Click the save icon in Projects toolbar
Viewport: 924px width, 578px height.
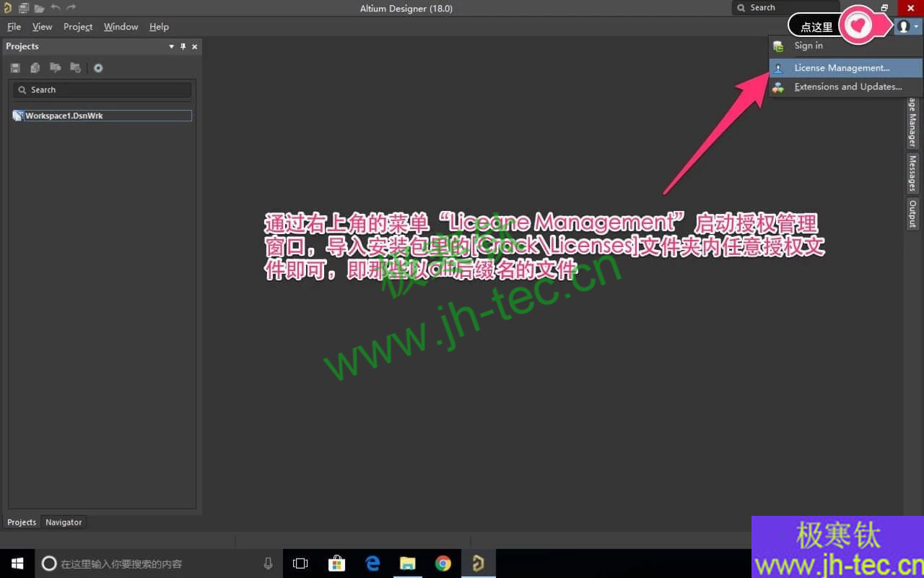point(15,68)
